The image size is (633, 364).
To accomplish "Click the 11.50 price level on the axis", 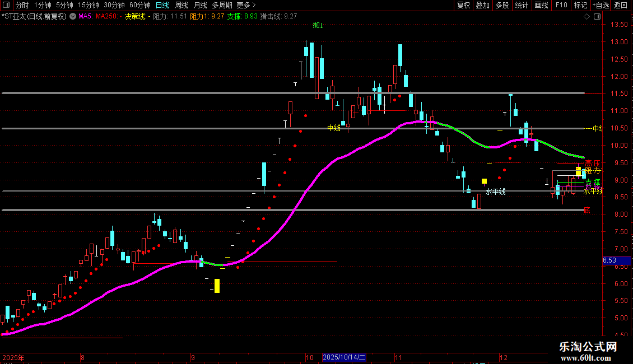I will 619,94.
